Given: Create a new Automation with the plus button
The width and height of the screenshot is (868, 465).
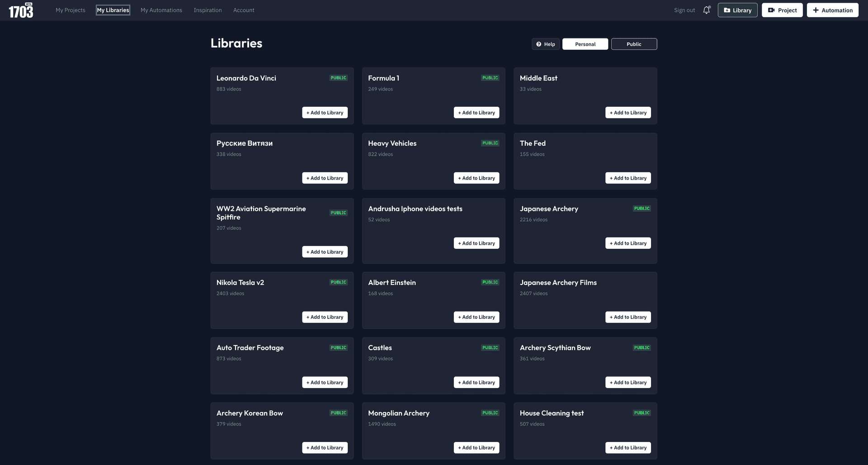Looking at the screenshot, I should [832, 10].
